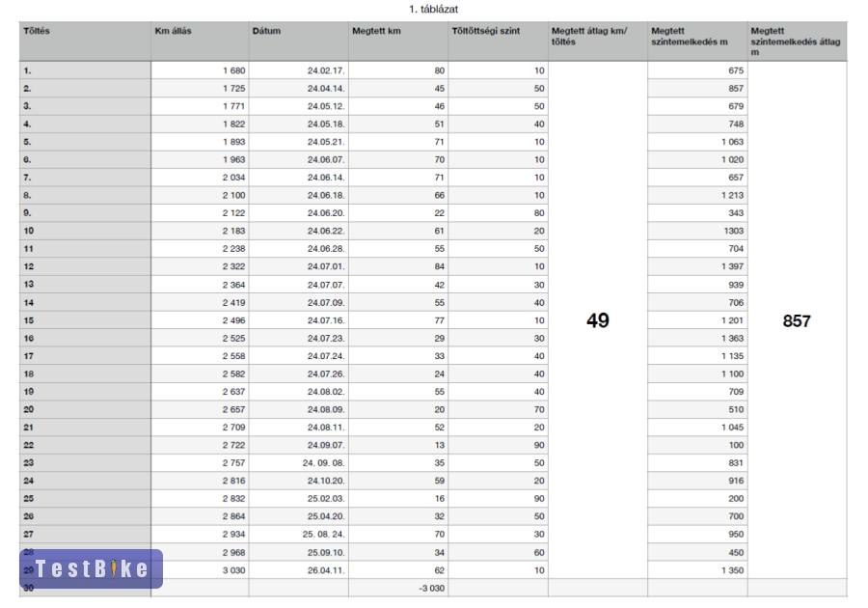Click the date cell '24.06.14.'

click(x=299, y=178)
